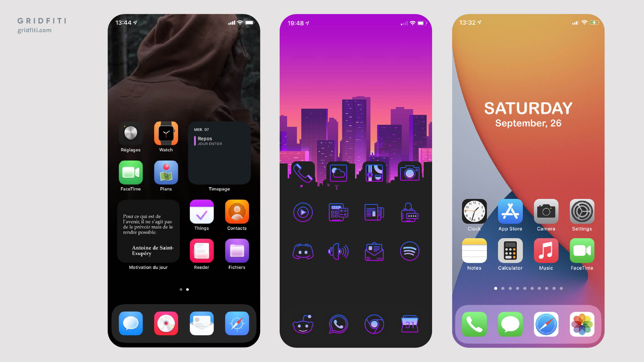The height and width of the screenshot is (362, 644).
Task: Open Fichiers files app
Action: click(237, 252)
